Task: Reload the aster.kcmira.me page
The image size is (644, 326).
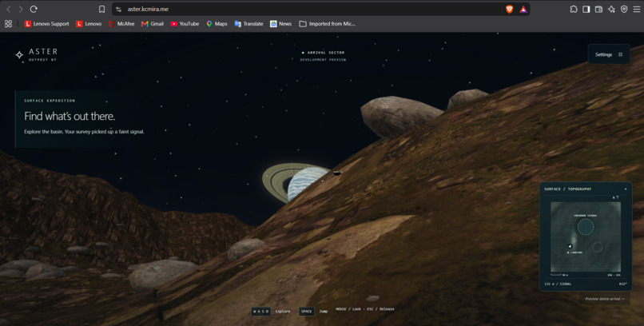Action: tap(34, 9)
